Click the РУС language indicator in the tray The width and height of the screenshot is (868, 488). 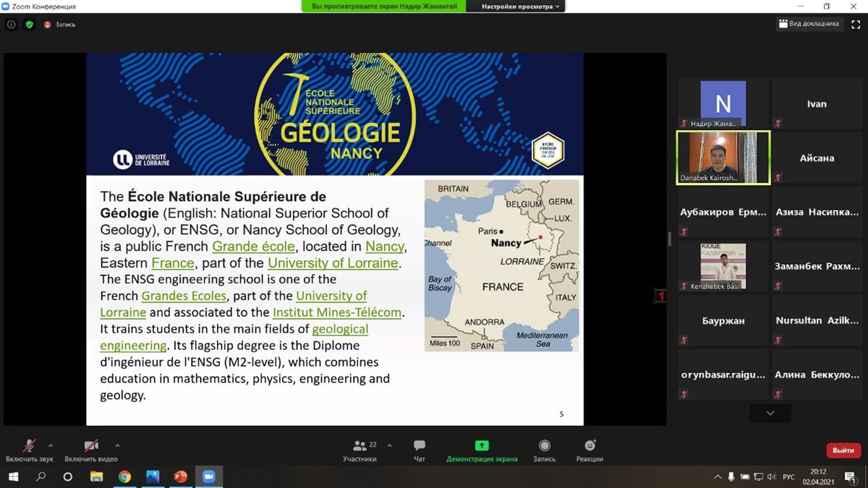pyautogui.click(x=788, y=476)
